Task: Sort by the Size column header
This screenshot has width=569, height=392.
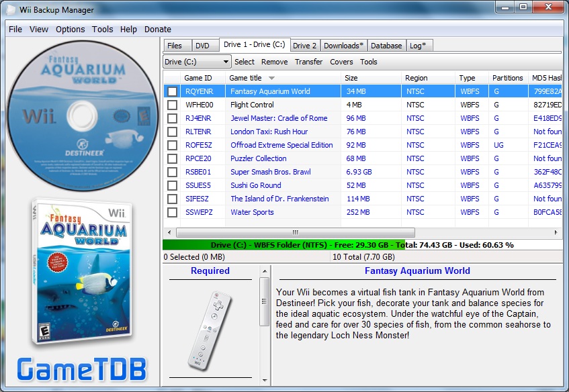Action: point(371,78)
